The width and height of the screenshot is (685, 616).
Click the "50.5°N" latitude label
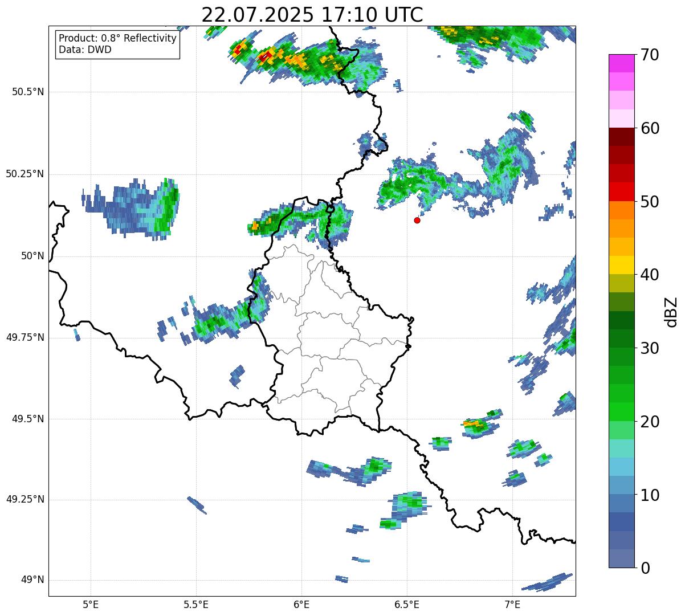(28, 92)
